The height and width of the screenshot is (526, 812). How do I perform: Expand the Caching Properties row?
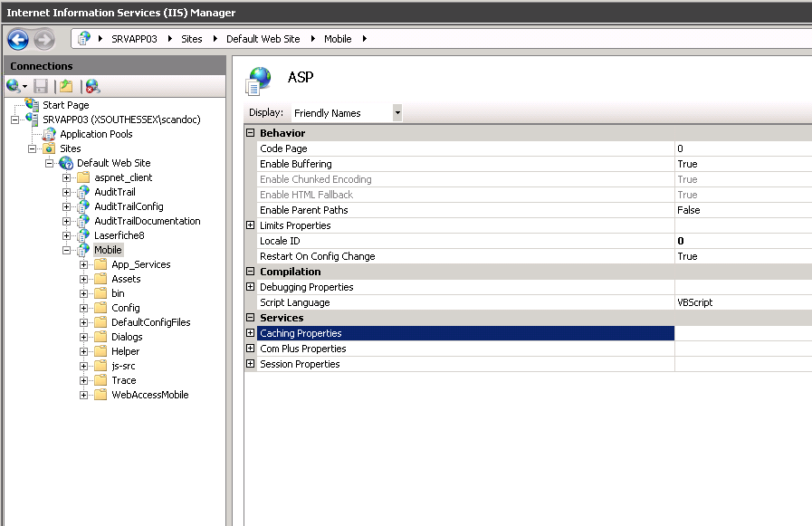pos(251,333)
